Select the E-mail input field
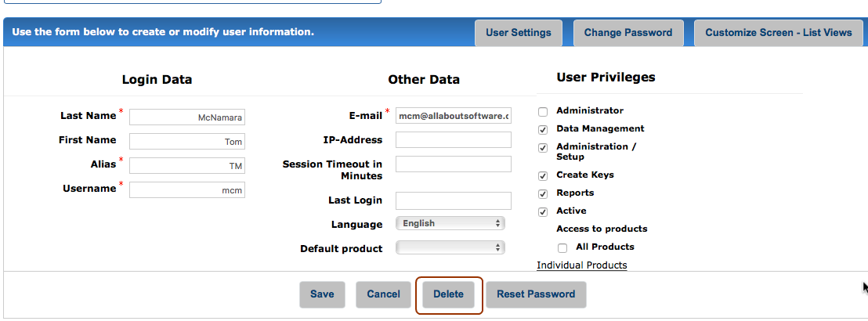 point(454,116)
